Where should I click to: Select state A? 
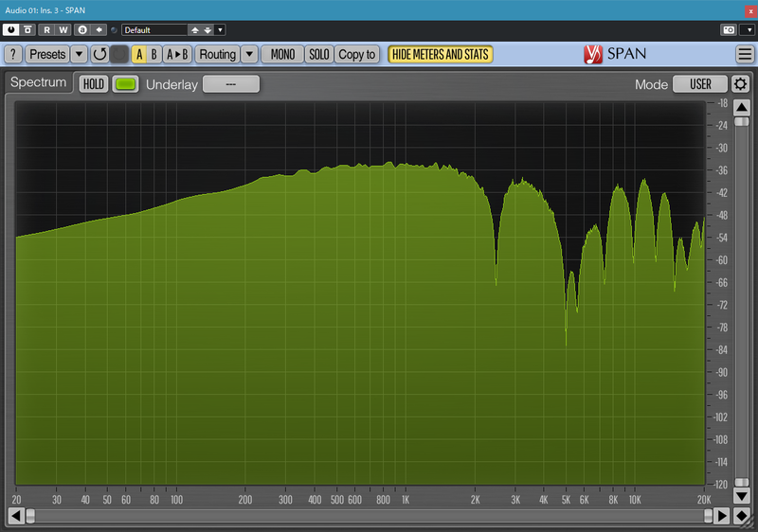tap(139, 54)
